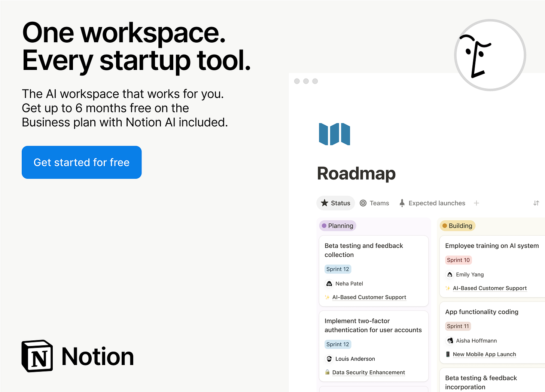Select the Building status pill

click(x=457, y=226)
